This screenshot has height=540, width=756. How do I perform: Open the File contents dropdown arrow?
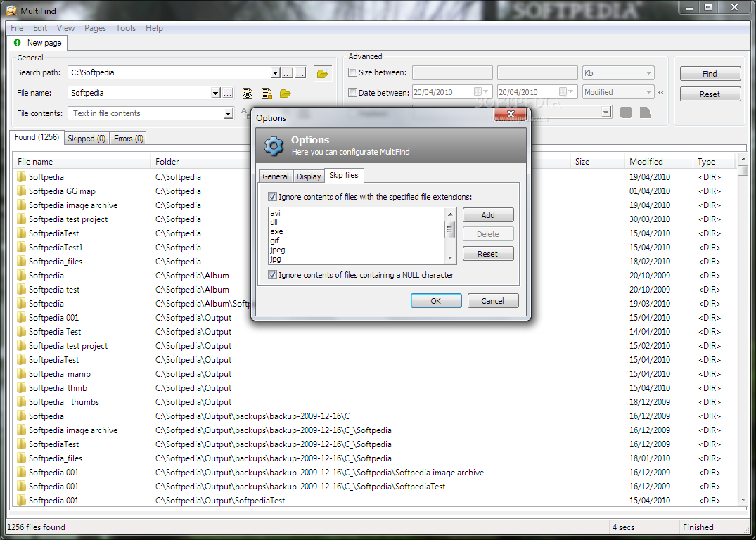coord(228,113)
